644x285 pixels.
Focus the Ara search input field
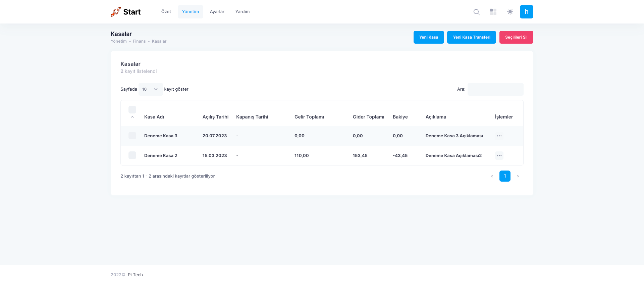point(495,89)
